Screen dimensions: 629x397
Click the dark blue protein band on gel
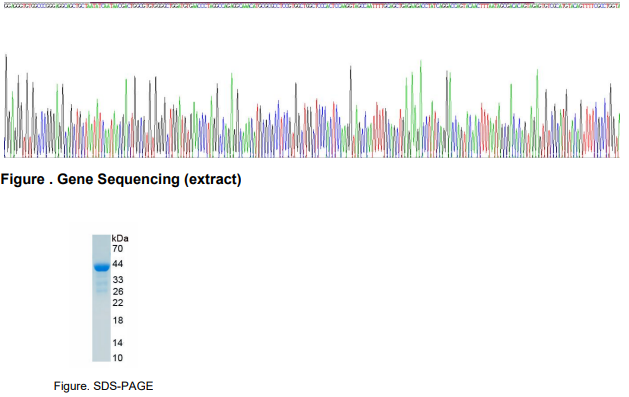click(101, 267)
